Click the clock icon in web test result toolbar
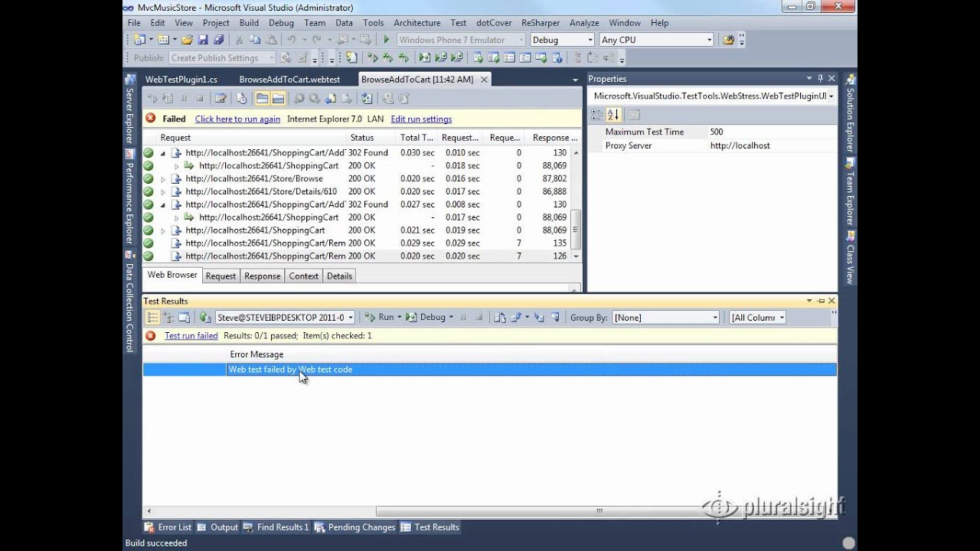Screen dimensions: 980x551 241,98
